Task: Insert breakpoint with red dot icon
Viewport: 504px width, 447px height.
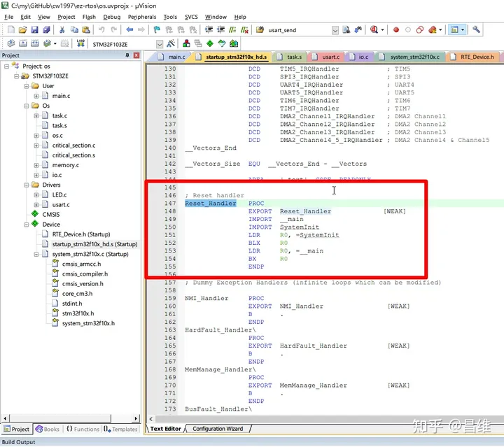Action: click(396, 30)
